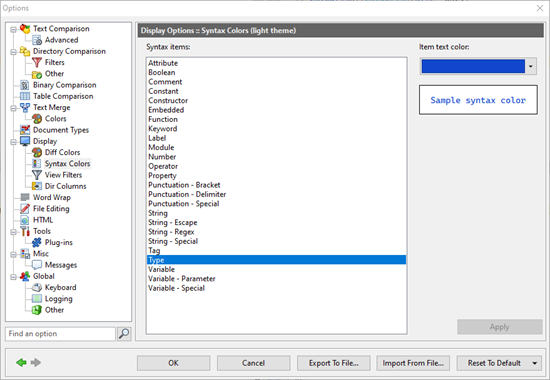The image size is (550, 380).
Task: Click the blue item text color swatch
Action: tap(473, 66)
